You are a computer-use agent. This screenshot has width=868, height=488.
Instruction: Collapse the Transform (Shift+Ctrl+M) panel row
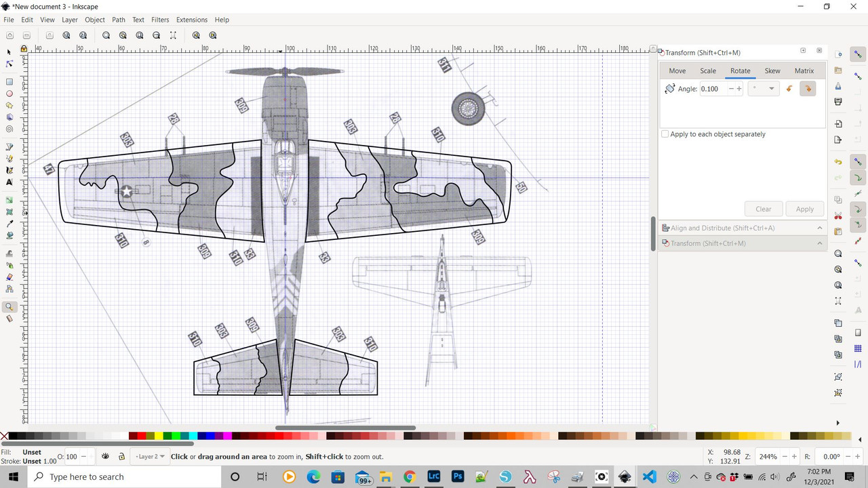820,243
